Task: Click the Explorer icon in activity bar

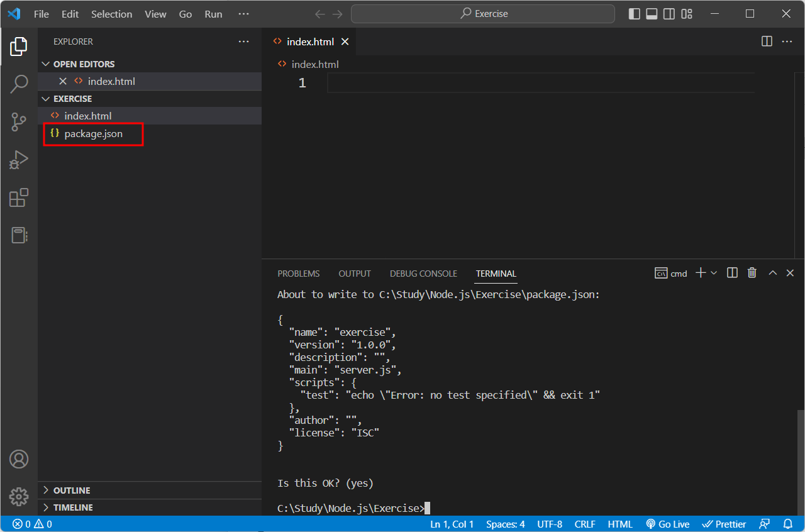Action: 19,46
